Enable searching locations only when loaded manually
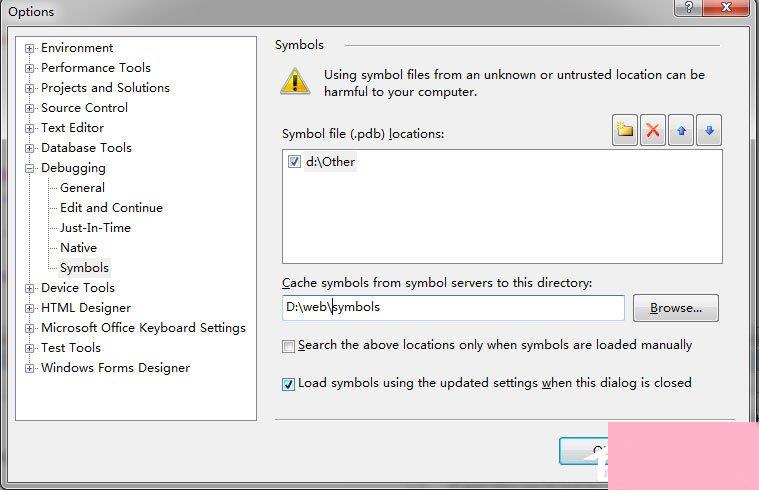The height and width of the screenshot is (490, 759). pos(288,346)
